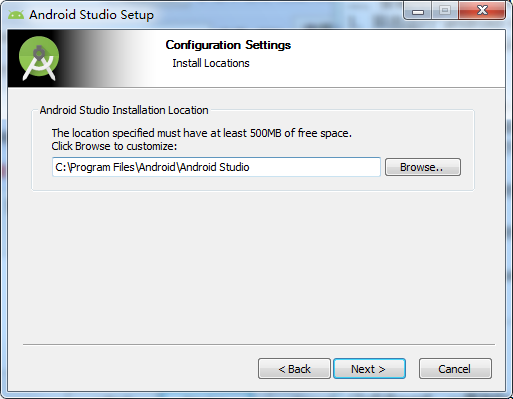Close the setup window with red X
The width and height of the screenshot is (513, 399).
pyautogui.click(x=482, y=11)
